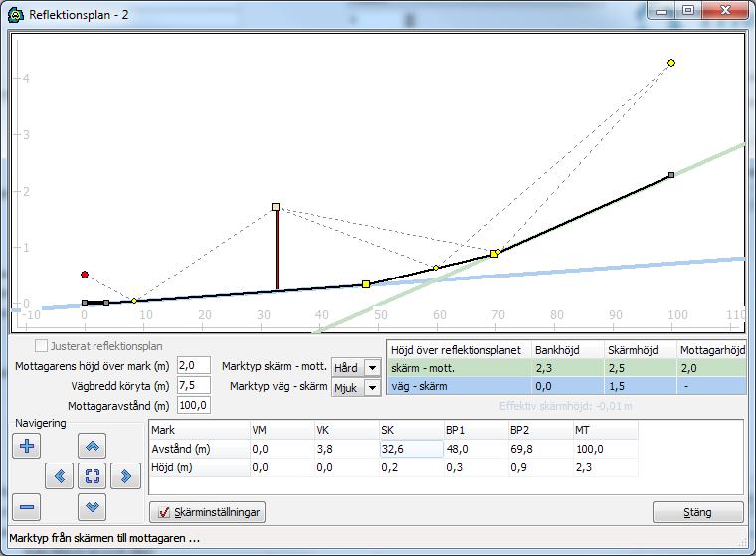The image size is (756, 556).
Task: Click the Stäng button
Action: coord(697,512)
